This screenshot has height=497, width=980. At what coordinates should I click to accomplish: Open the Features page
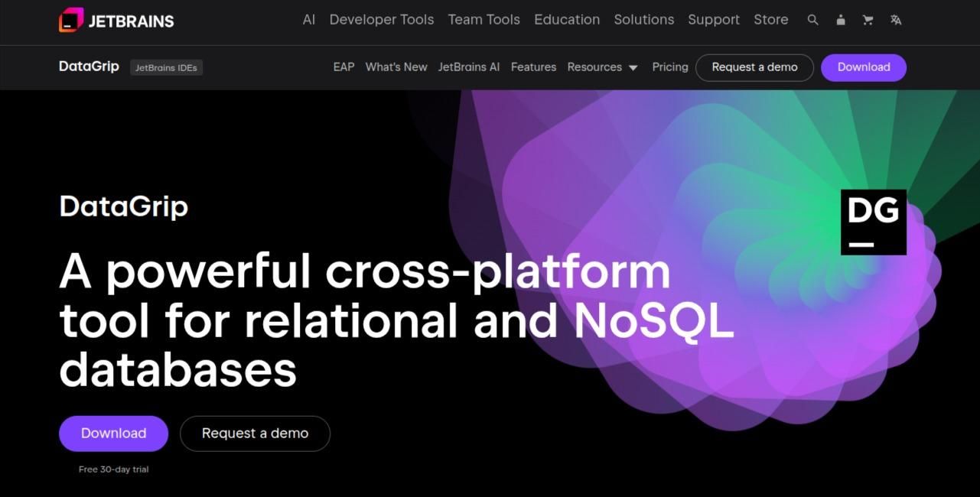pos(533,67)
